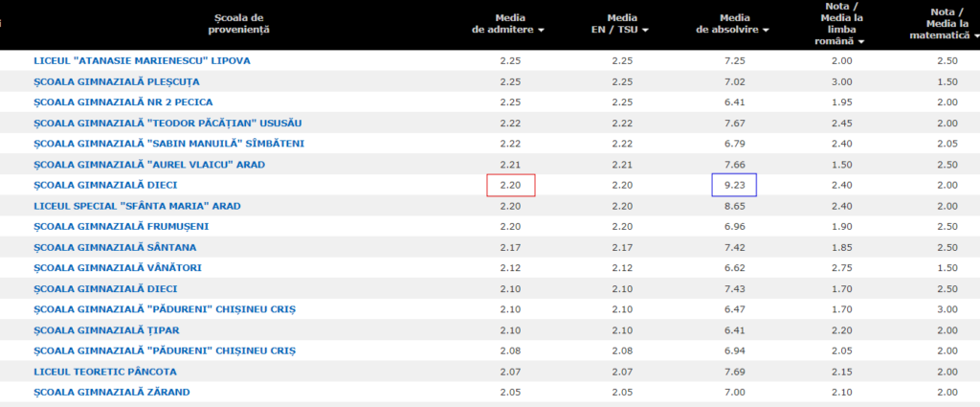Sort by Media de admitere column arrow

tap(541, 31)
